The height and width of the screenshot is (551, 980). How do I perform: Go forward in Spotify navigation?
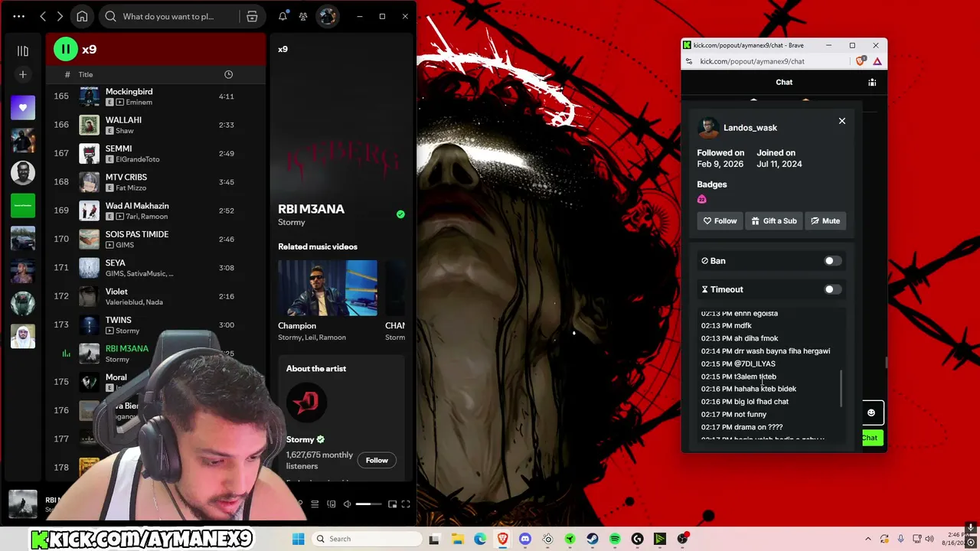tap(60, 16)
